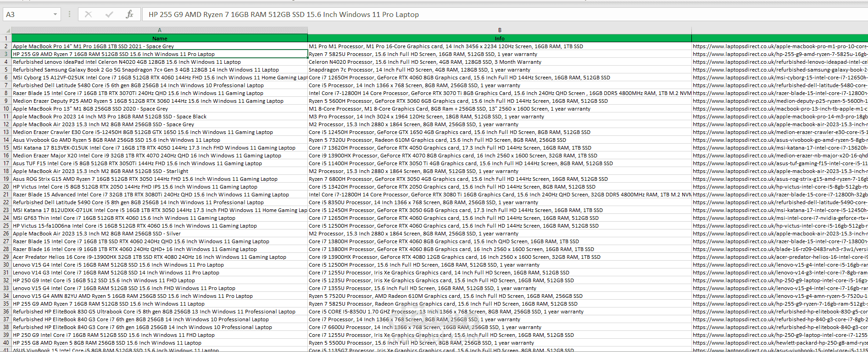The image size is (868, 352).
Task: Select the Medion Erazer Major X20 cell
Action: [160, 156]
